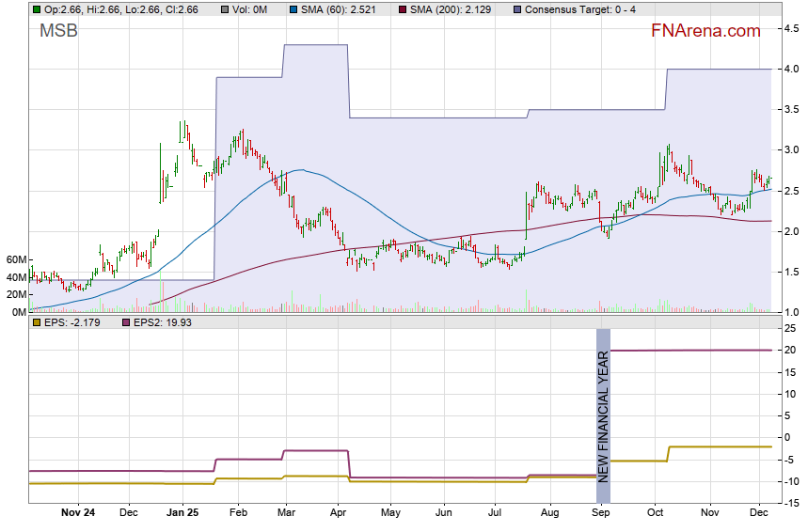Click the Nov 24 date axis label

pyautogui.click(x=77, y=513)
